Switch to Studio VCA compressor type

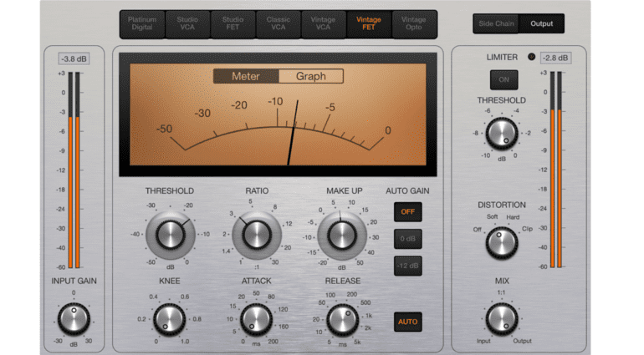(187, 23)
